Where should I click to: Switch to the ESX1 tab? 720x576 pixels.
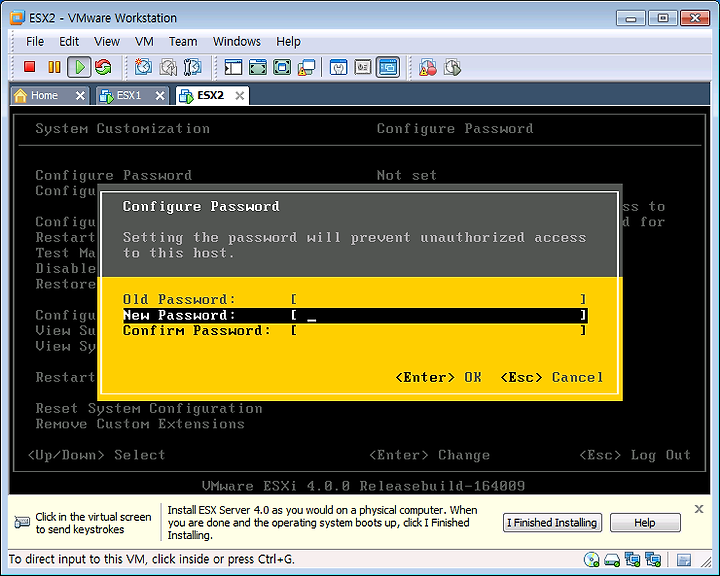(128, 96)
